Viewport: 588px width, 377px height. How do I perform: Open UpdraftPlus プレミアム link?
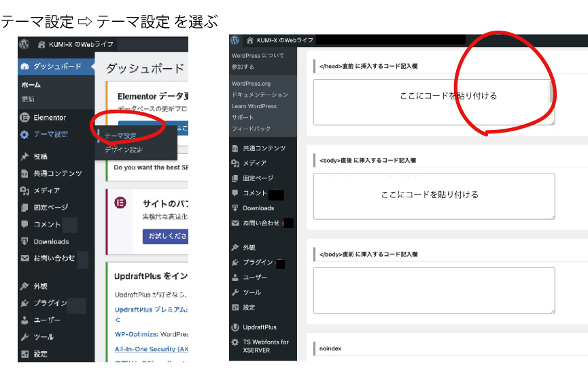pyautogui.click(x=151, y=310)
